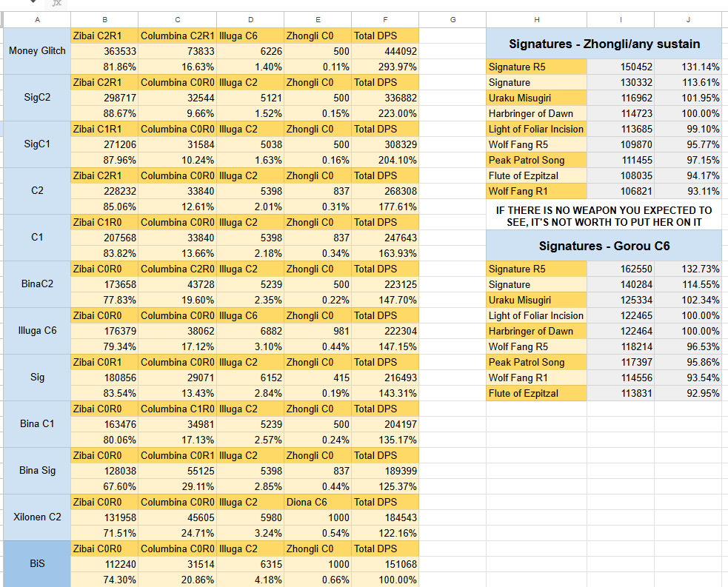The height and width of the screenshot is (587, 728).
Task: Click the cell with value 55125
Action: tap(177, 471)
